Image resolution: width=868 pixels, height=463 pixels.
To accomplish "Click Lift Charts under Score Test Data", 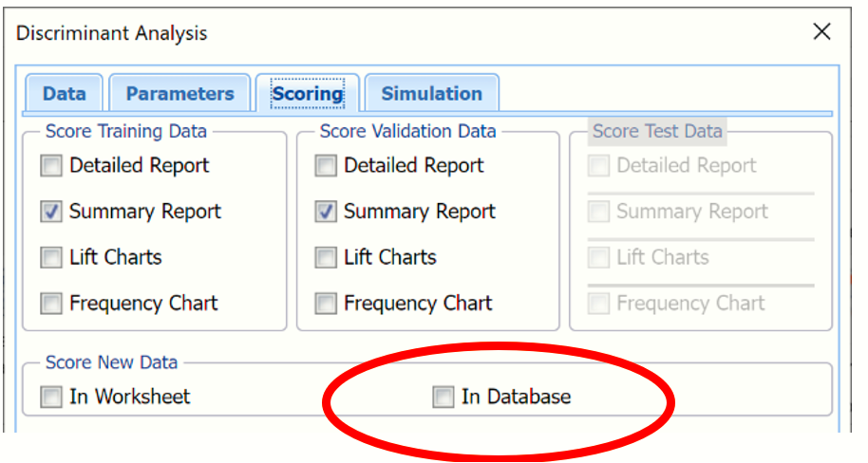I will click(598, 257).
